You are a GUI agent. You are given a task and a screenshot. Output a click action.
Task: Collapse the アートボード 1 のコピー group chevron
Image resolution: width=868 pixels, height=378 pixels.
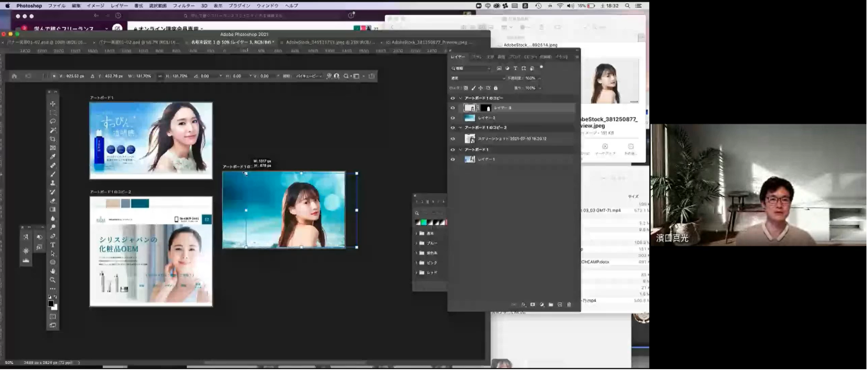click(x=461, y=98)
